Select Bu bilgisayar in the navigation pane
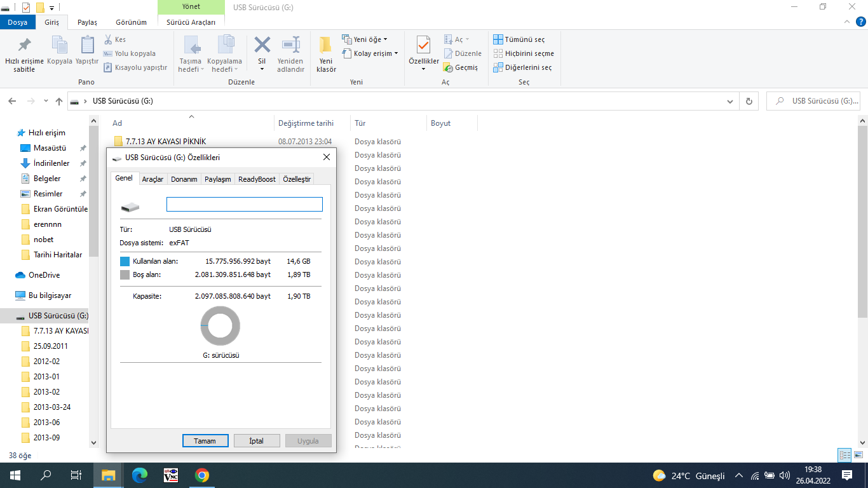 pos(50,295)
